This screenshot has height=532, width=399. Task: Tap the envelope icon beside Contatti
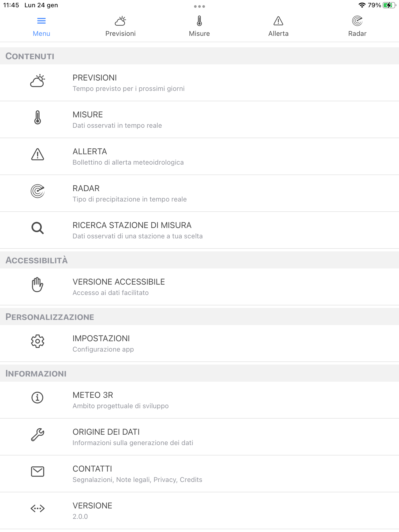click(38, 471)
